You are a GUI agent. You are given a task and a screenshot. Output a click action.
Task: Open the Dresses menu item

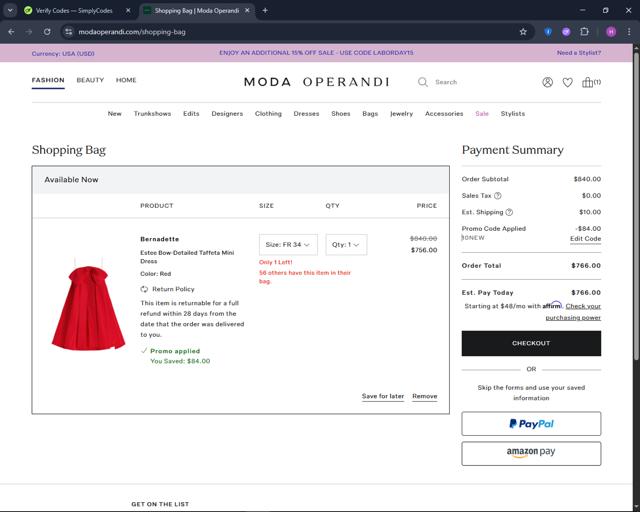306,114
